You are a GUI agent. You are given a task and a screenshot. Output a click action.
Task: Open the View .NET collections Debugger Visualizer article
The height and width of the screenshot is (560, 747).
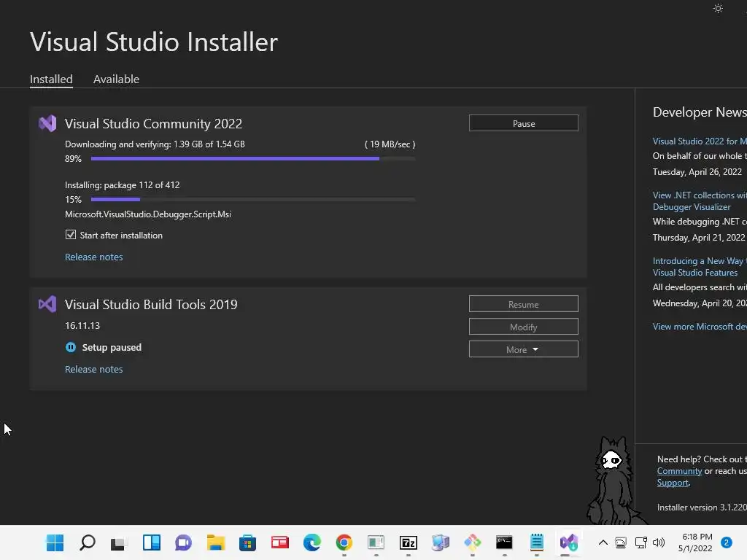tap(700, 201)
